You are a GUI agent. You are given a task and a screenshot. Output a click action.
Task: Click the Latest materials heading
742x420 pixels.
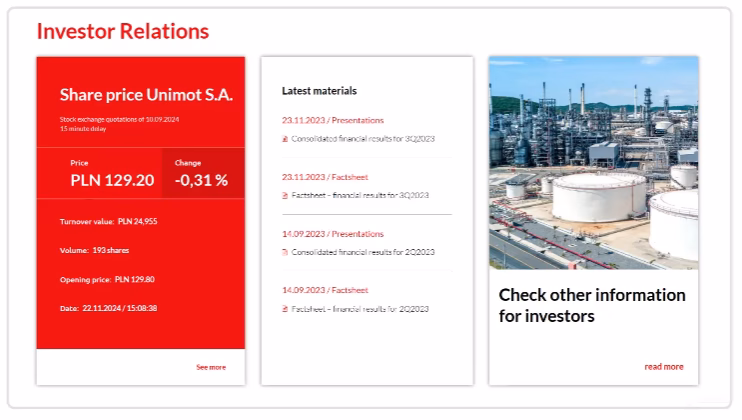tap(319, 91)
